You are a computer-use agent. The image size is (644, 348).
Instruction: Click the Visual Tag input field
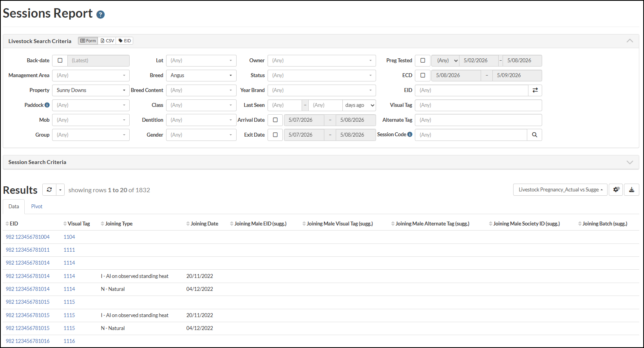point(479,105)
